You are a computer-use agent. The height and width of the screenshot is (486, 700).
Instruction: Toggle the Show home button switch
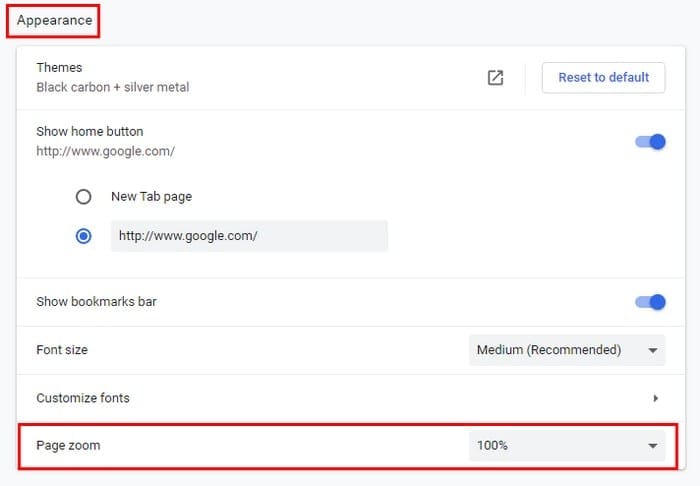coord(650,142)
